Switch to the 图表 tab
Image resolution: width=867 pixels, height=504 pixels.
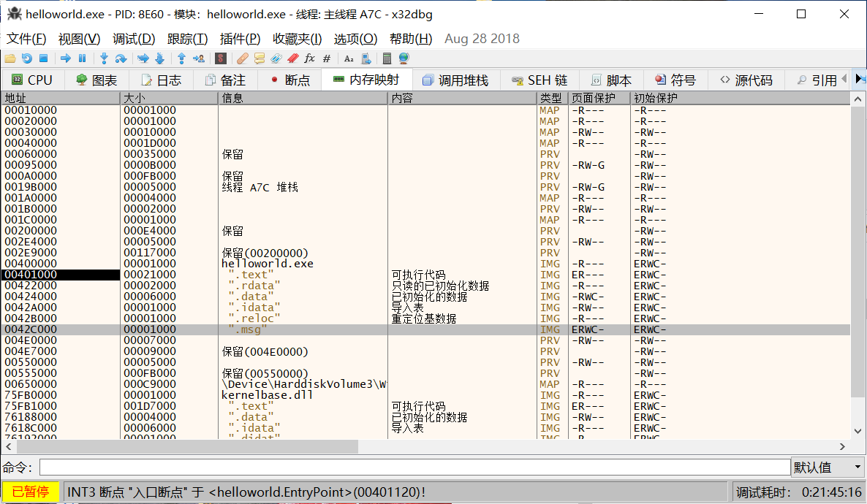tap(96, 80)
